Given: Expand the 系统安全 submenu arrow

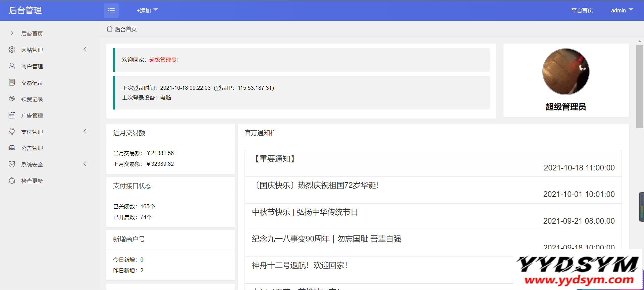Looking at the screenshot, I should pyautogui.click(x=85, y=164).
